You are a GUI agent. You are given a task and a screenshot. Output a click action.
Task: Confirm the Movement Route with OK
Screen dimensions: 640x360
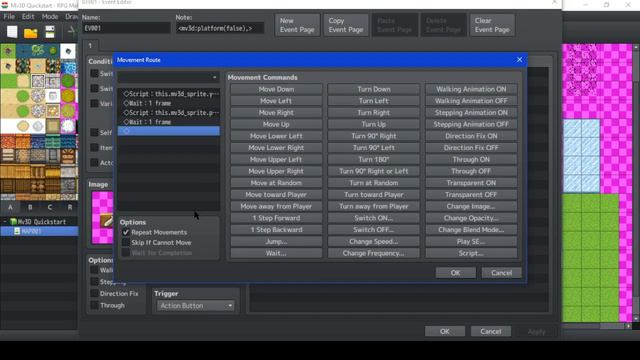[x=456, y=273]
